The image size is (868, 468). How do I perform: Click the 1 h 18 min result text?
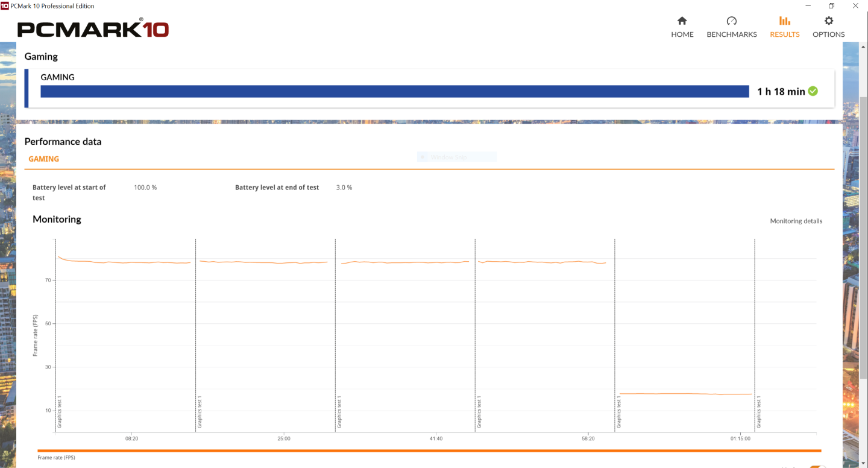[781, 92]
